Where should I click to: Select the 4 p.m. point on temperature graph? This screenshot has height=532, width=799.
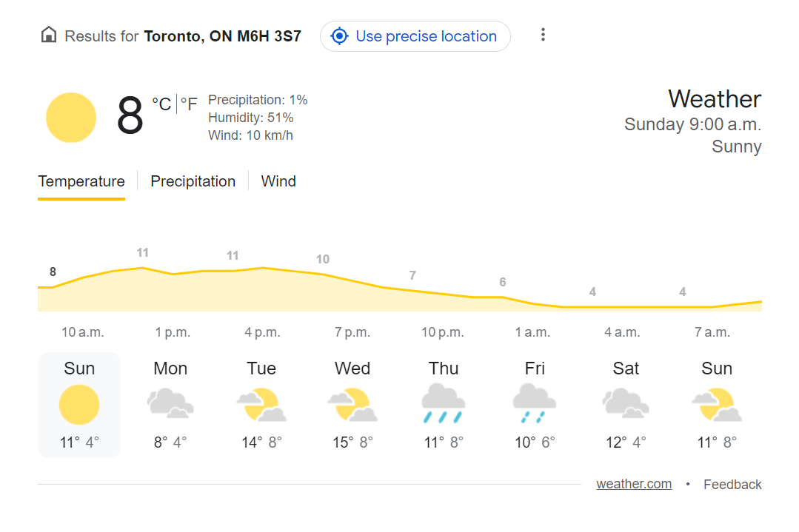point(262,268)
